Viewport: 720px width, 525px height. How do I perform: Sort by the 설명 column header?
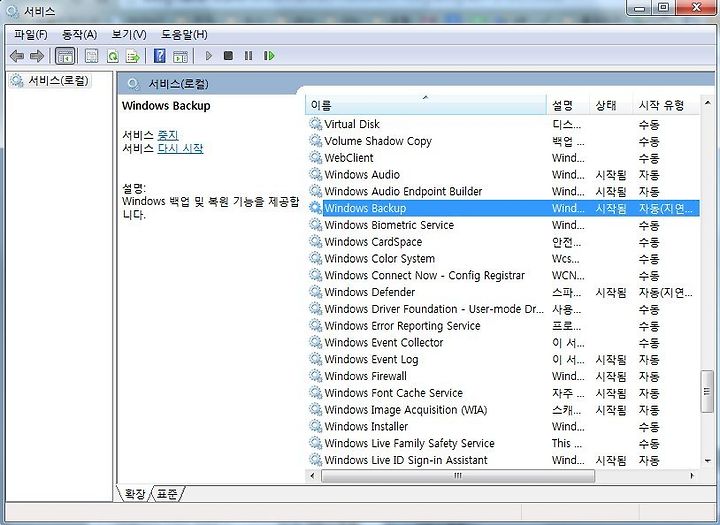[x=568, y=105]
